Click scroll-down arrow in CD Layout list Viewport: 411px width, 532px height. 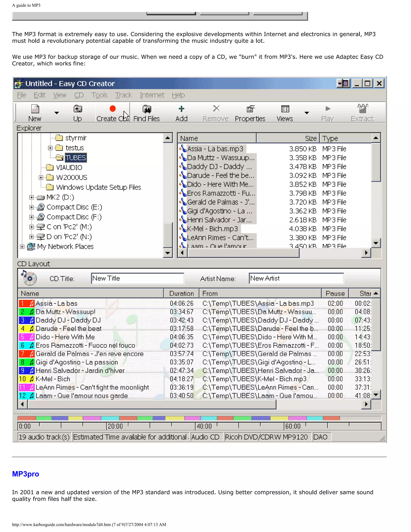(x=376, y=395)
